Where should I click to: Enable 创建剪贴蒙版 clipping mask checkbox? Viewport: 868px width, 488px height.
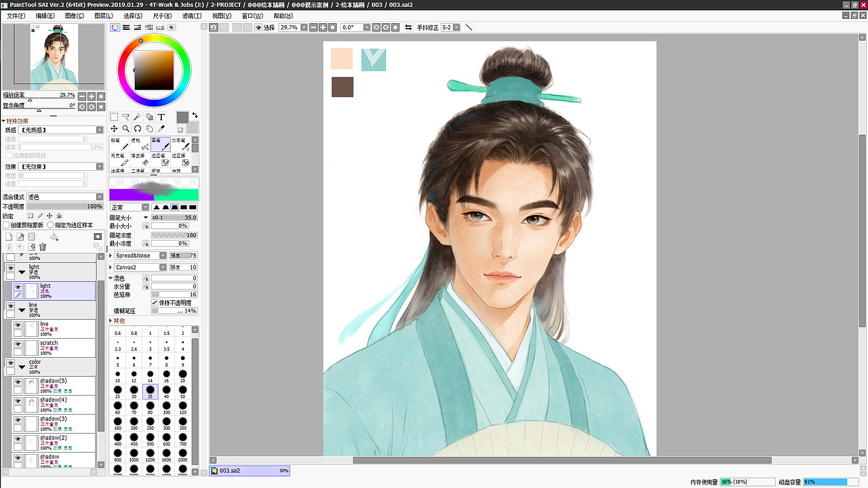point(6,225)
